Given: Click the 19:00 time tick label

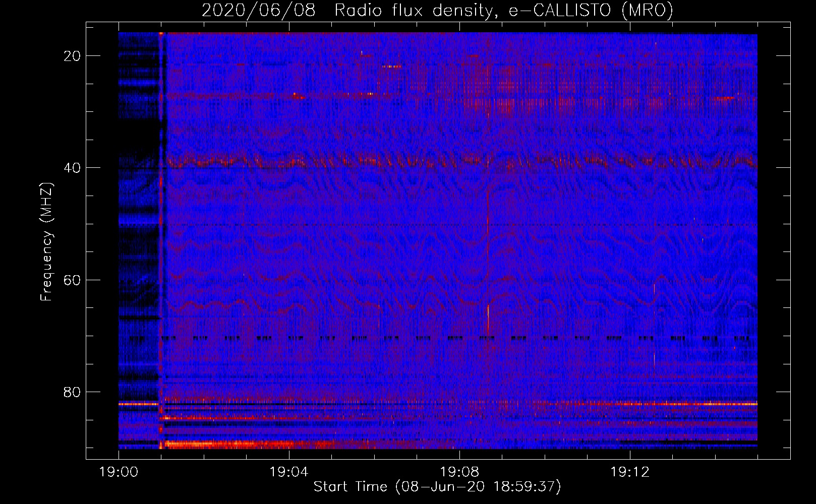Looking at the screenshot, I should 119,472.
